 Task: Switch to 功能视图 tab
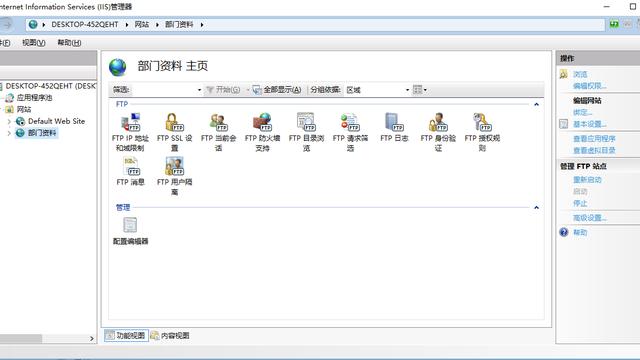[126, 336]
